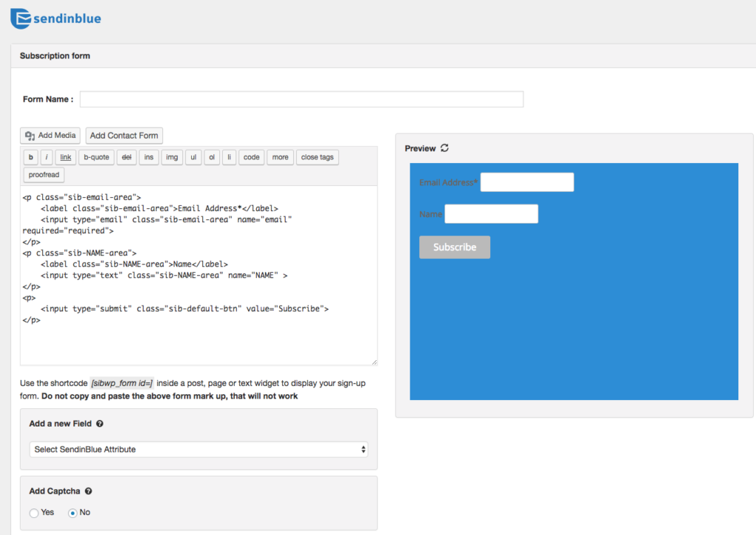
Task: Click the Add Media button
Action: (x=50, y=136)
